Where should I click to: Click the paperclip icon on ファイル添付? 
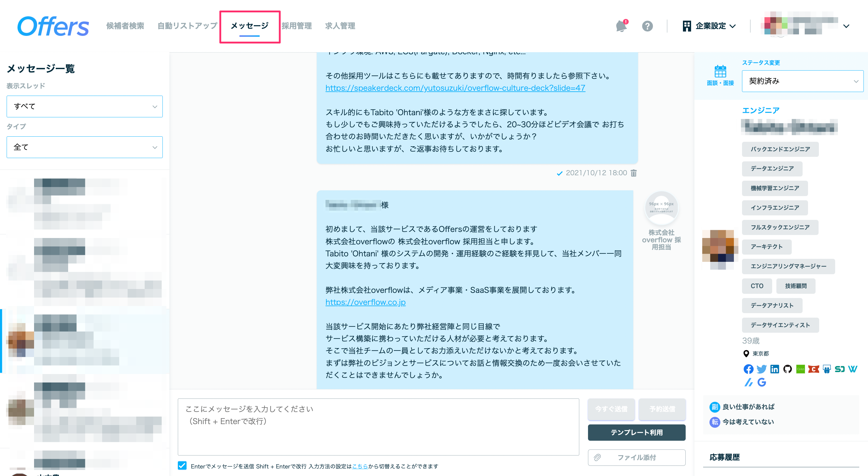click(597, 457)
